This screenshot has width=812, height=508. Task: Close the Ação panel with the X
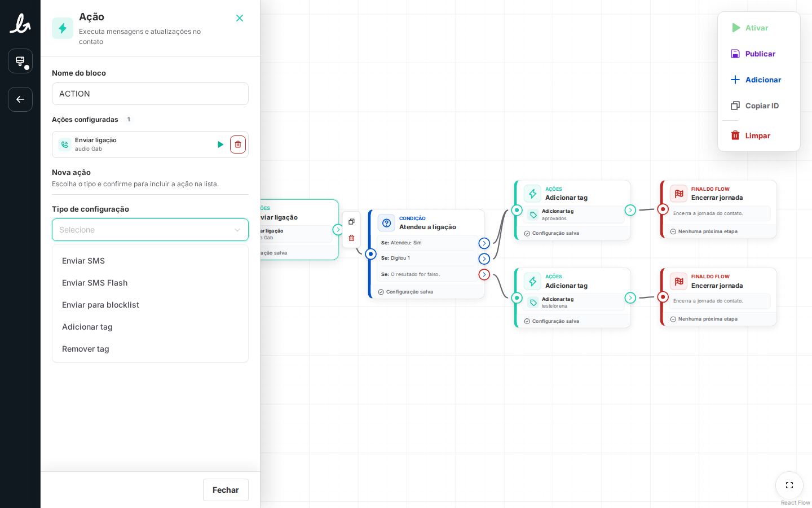click(x=240, y=18)
